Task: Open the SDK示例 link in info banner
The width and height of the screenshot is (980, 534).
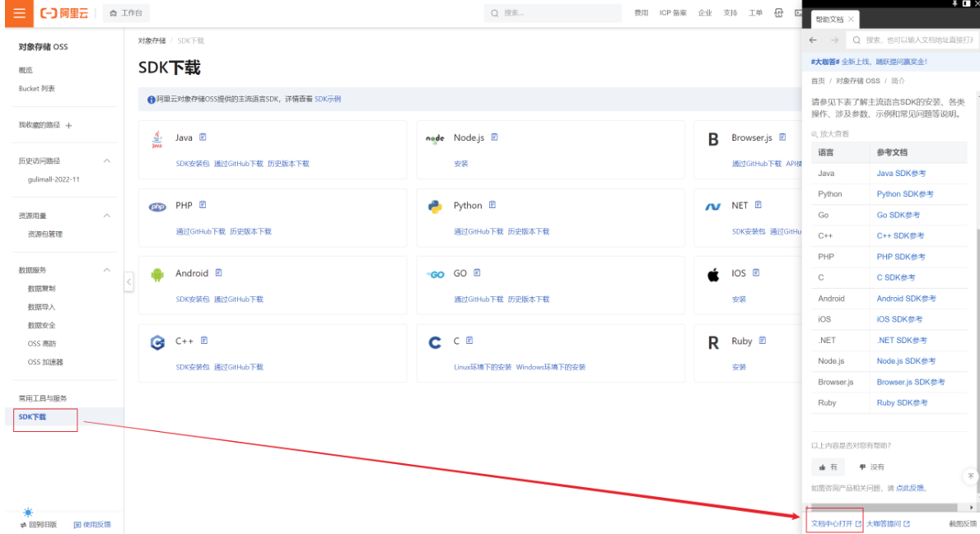Action: (x=328, y=99)
